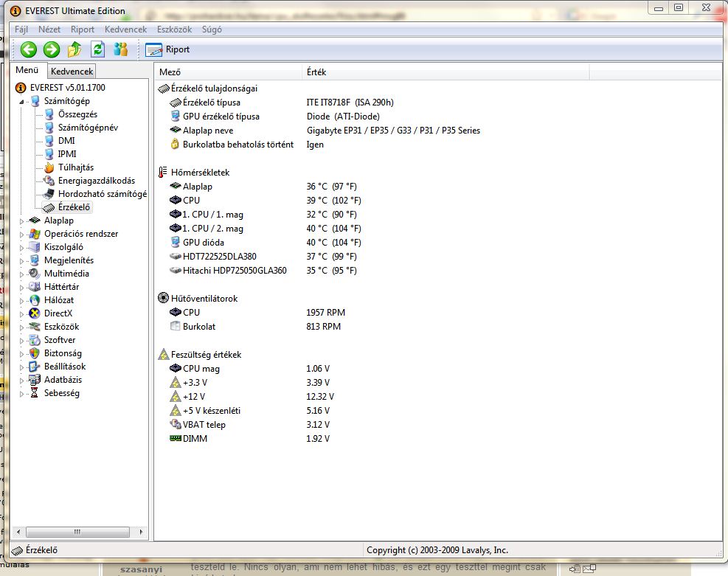Click tree scrollbar right arrow
728x576 pixels.
coord(141,532)
